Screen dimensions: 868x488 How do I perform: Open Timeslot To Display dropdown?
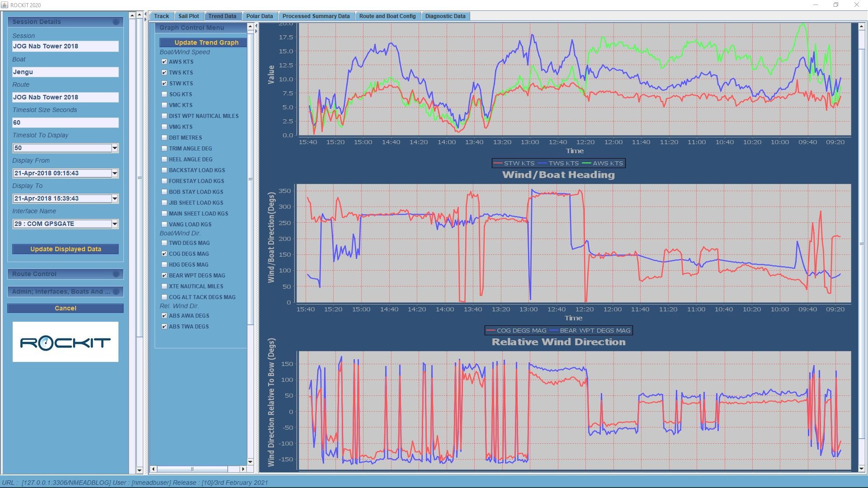click(x=114, y=148)
